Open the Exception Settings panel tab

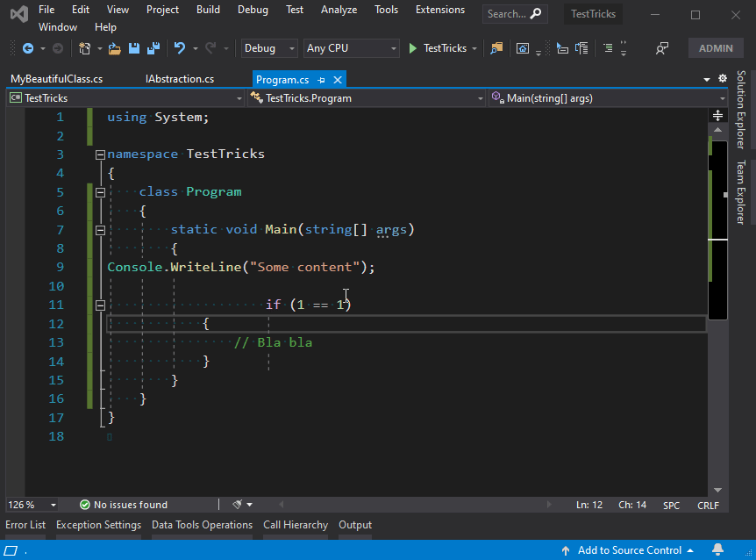pos(98,525)
